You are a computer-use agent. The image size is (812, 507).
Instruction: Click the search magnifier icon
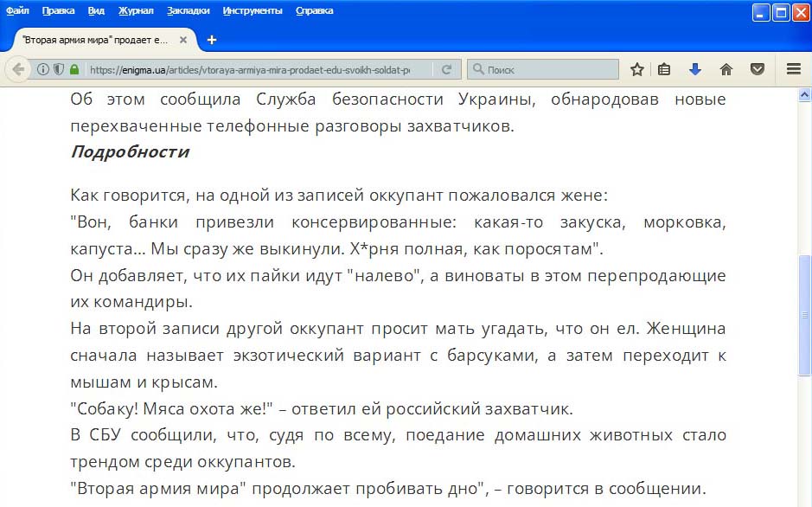coord(478,69)
